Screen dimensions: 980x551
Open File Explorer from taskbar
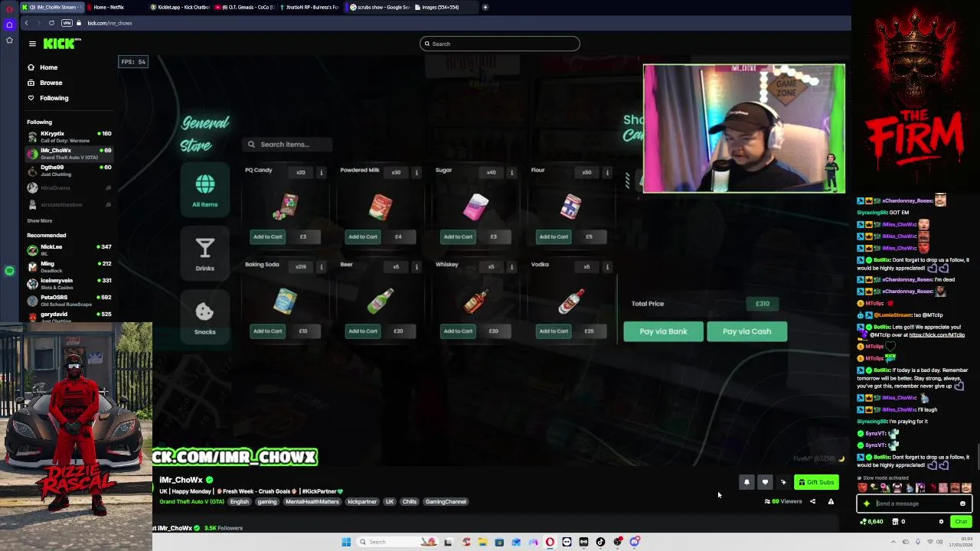point(482,542)
